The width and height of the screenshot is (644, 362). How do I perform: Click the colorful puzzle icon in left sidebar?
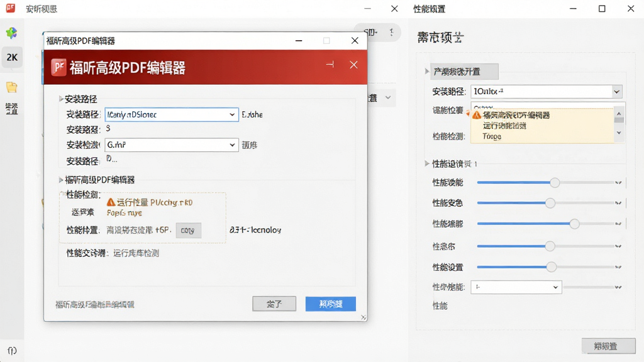(11, 33)
